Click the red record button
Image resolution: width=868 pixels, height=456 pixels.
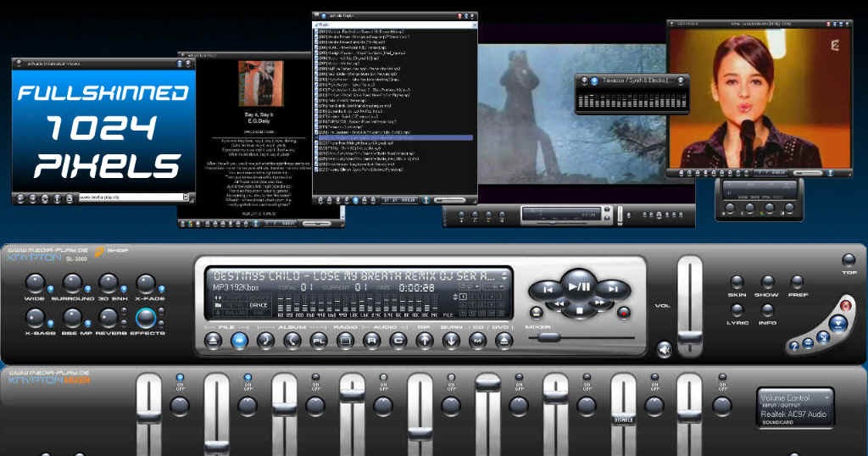623,314
